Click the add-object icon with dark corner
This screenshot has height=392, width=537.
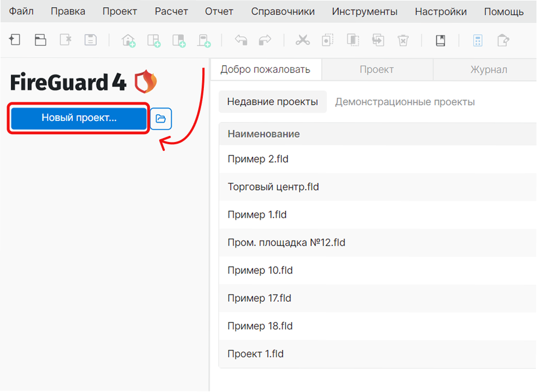pyautogui.click(x=179, y=41)
